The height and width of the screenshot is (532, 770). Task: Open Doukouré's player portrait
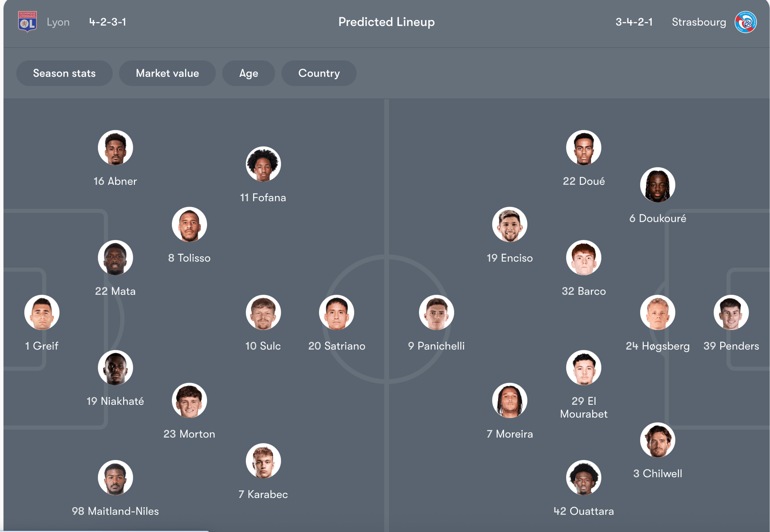click(658, 185)
